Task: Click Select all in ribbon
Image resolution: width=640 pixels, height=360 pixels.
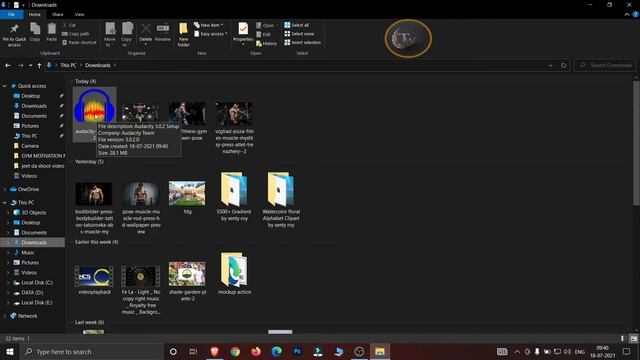Action: [297, 25]
